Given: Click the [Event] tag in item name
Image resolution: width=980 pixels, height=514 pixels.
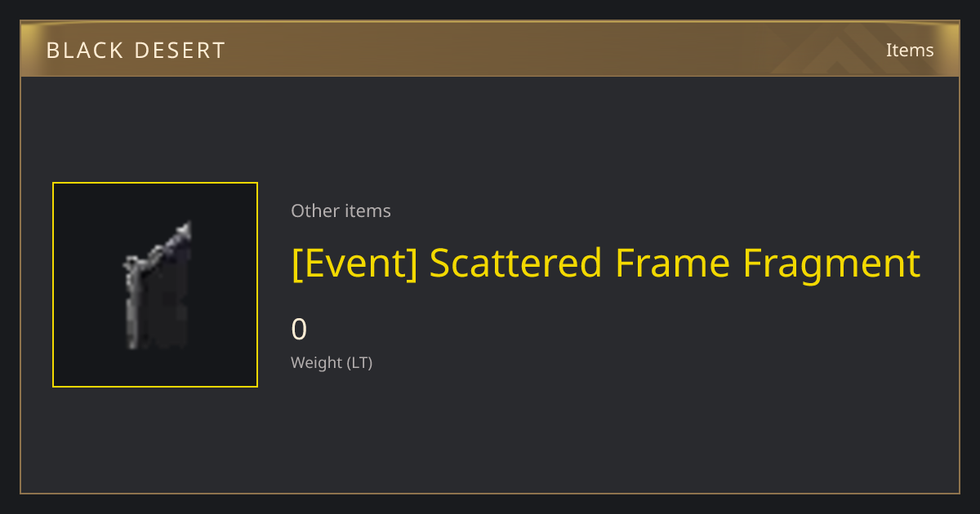Looking at the screenshot, I should pyautogui.click(x=354, y=264).
